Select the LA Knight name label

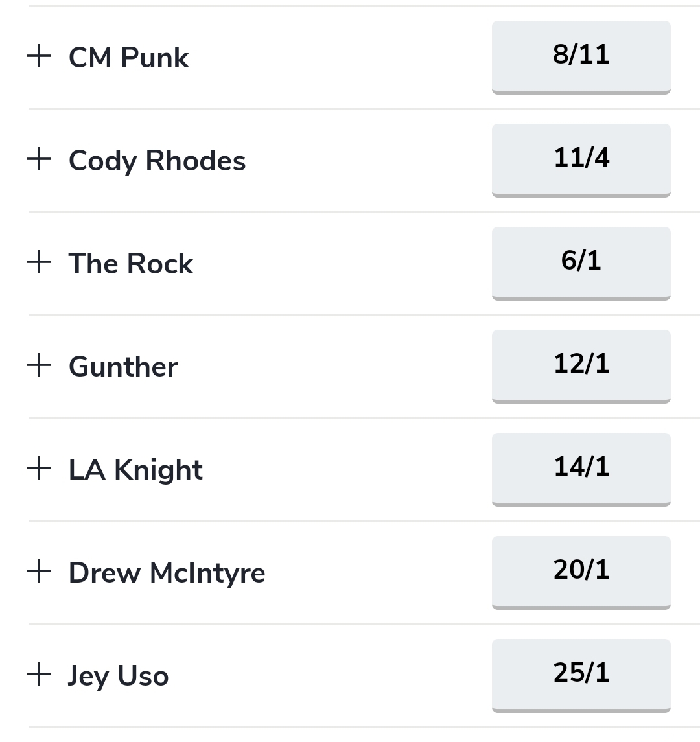(x=135, y=470)
